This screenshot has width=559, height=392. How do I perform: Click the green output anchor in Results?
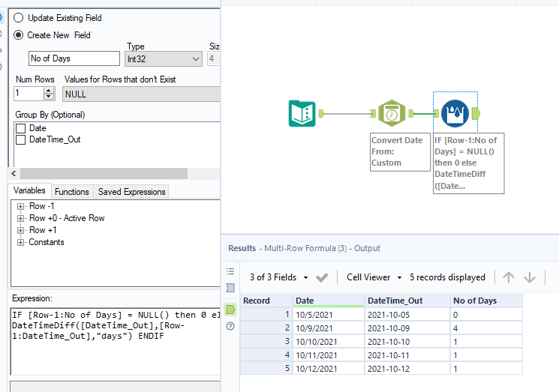tap(230, 309)
